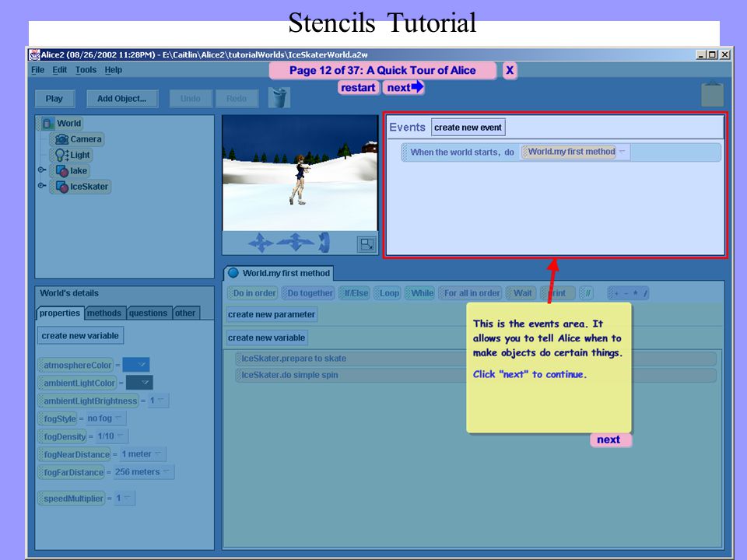Click the Redo button
This screenshot has width=747, height=560.
point(237,99)
